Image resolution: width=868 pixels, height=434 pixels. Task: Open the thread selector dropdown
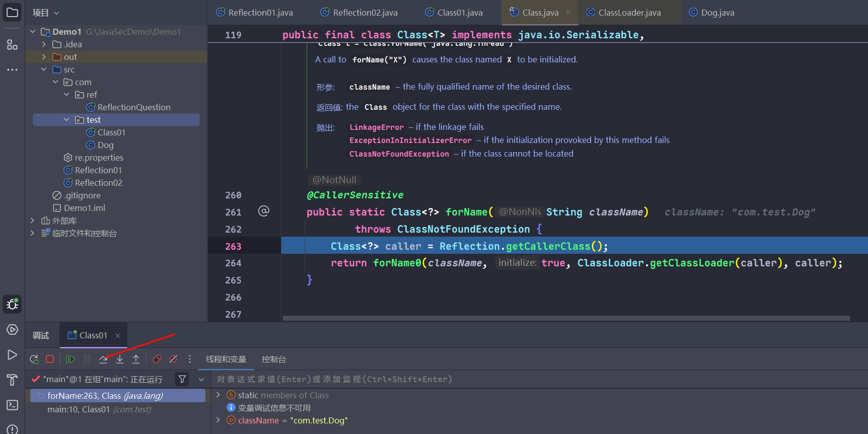(x=201, y=379)
